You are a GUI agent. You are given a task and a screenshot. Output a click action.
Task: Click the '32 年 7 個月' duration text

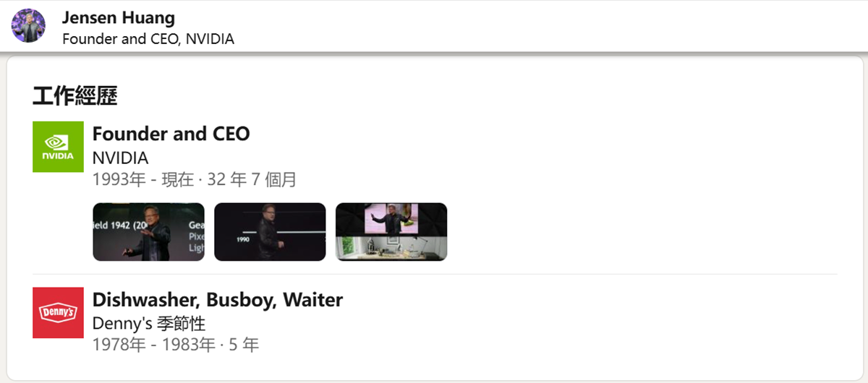pos(252,179)
